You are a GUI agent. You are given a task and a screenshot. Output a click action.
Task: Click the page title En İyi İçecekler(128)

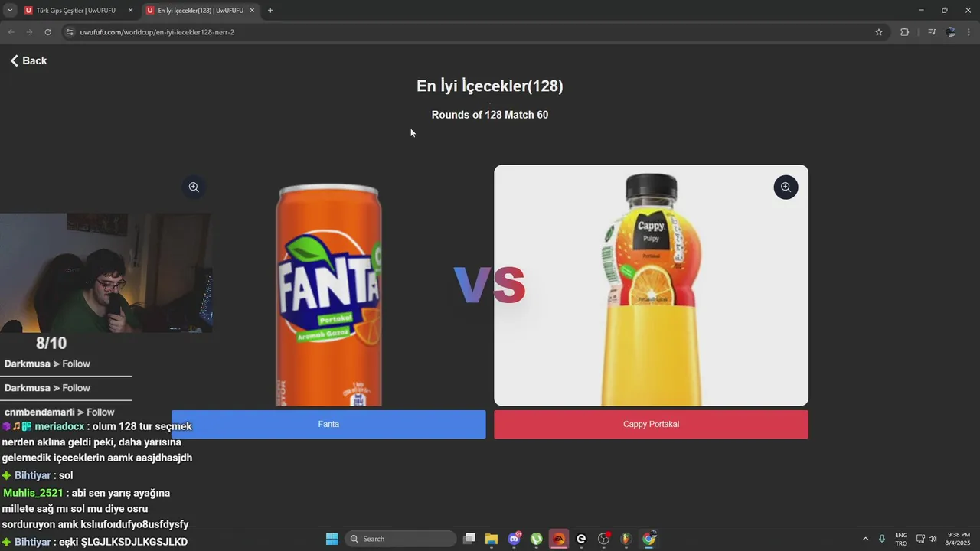pyautogui.click(x=490, y=86)
